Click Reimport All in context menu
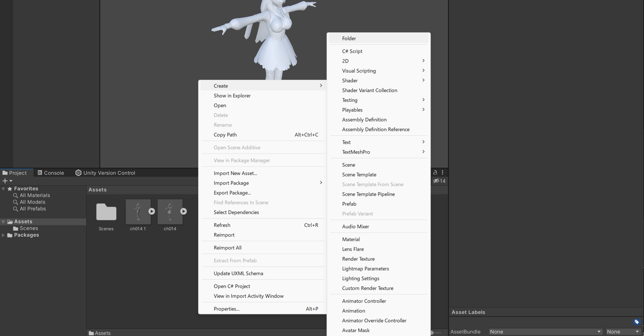644x336 pixels. pos(227,248)
